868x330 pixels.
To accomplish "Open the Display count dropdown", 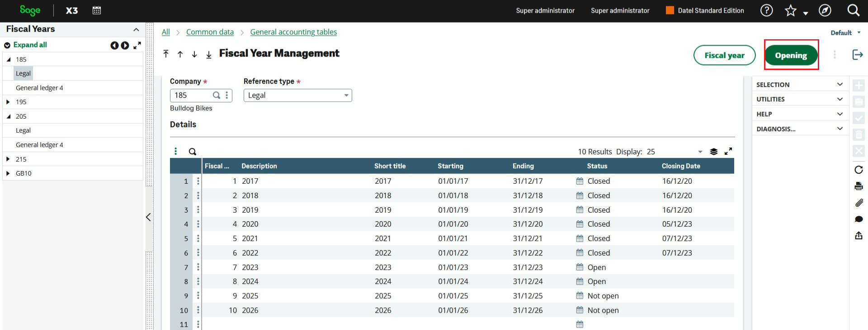I will pyautogui.click(x=700, y=152).
